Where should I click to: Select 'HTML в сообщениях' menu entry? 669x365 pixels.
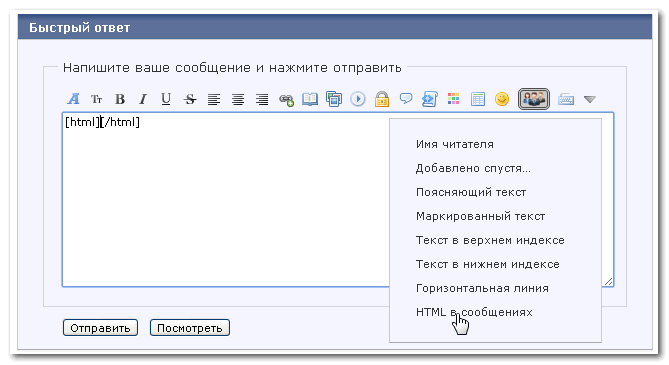[474, 312]
